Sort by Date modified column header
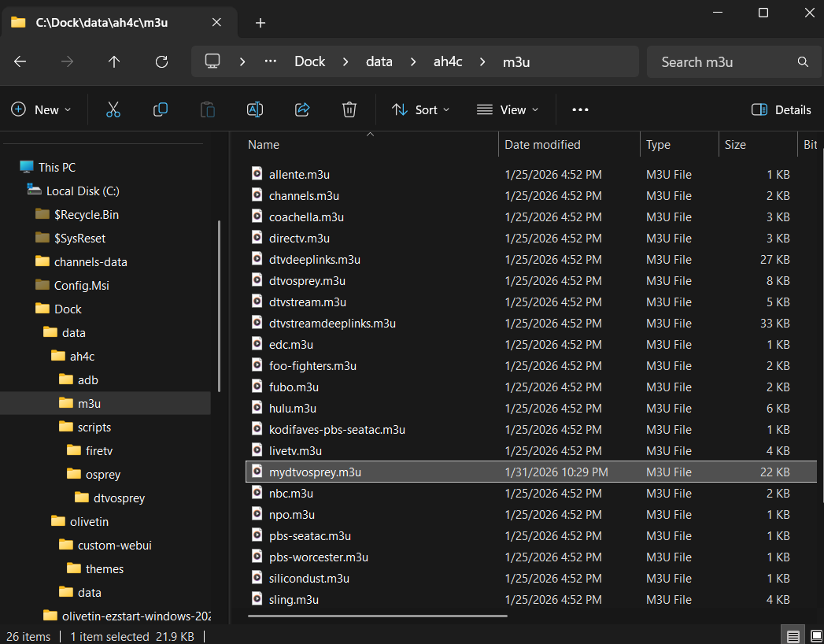Image resolution: width=824 pixels, height=644 pixels. (x=542, y=145)
